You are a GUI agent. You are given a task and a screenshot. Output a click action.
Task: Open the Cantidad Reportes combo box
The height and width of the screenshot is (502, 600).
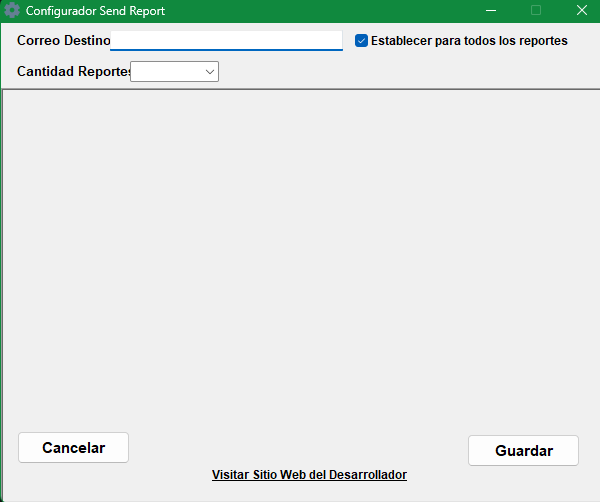[175, 72]
